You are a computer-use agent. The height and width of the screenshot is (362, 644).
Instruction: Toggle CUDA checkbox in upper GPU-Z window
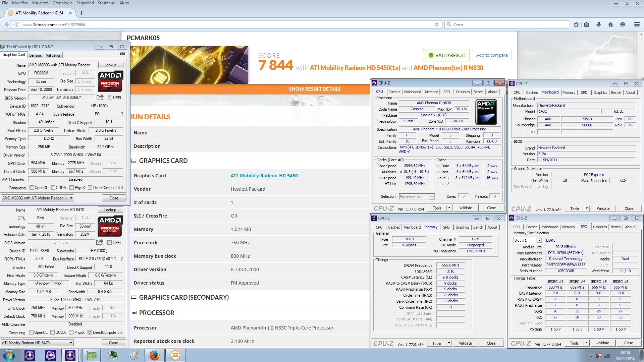click(x=53, y=188)
